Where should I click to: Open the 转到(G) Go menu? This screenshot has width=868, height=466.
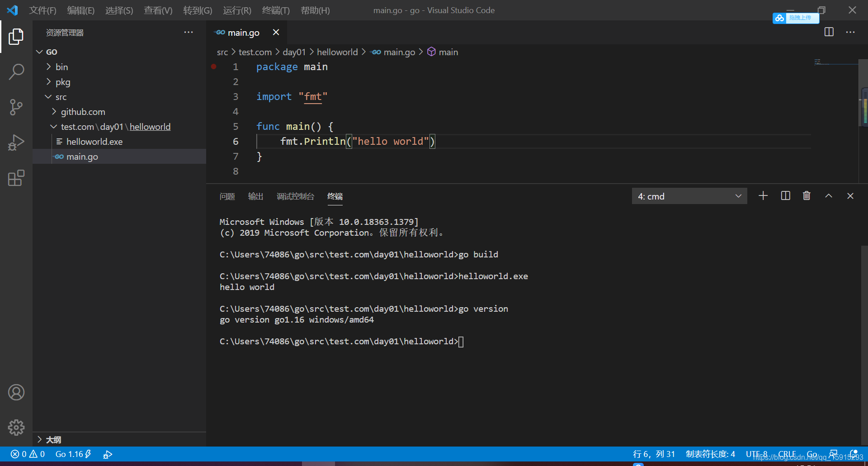point(198,10)
